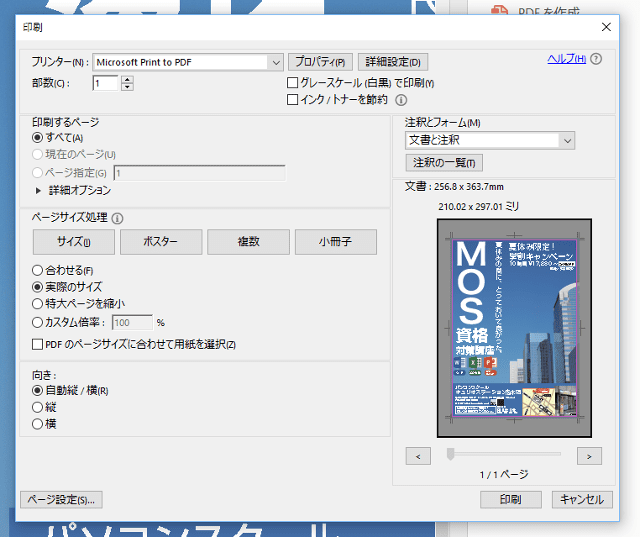The width and height of the screenshot is (640, 537).
Task: Go to the next preview page arrow
Action: [x=589, y=456]
